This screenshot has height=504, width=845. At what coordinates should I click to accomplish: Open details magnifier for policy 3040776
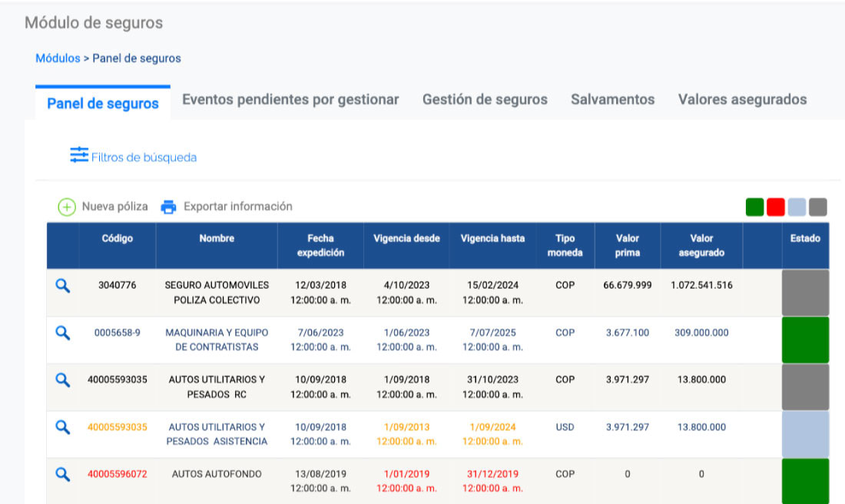pyautogui.click(x=62, y=286)
